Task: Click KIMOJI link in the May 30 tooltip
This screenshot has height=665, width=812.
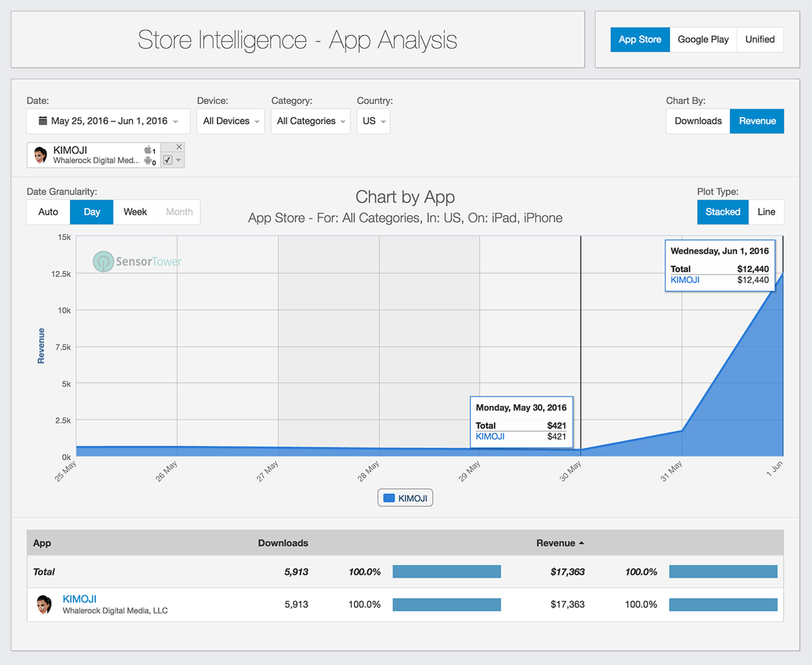Action: [490, 437]
